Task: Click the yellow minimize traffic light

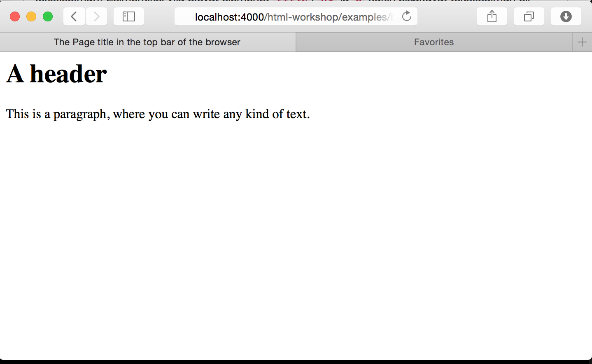Action: click(31, 16)
